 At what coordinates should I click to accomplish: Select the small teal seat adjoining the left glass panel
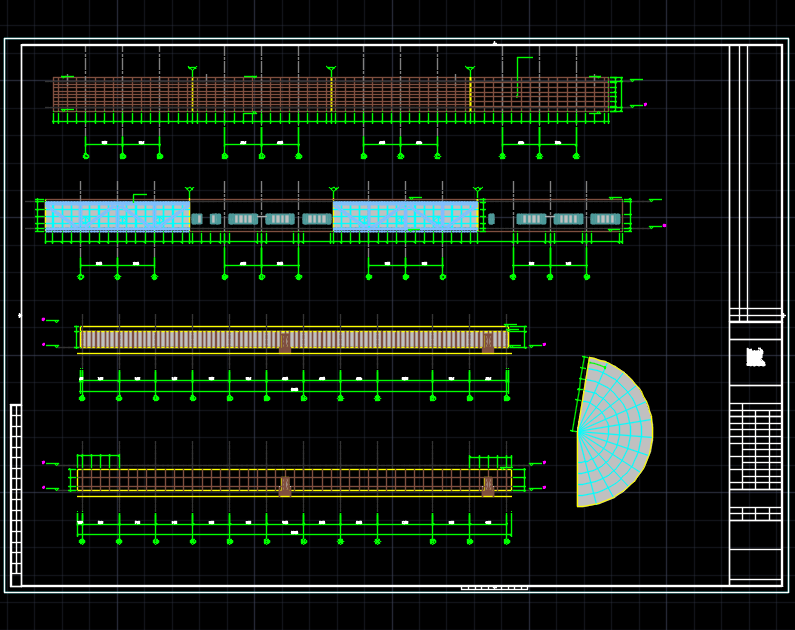[x=197, y=219]
